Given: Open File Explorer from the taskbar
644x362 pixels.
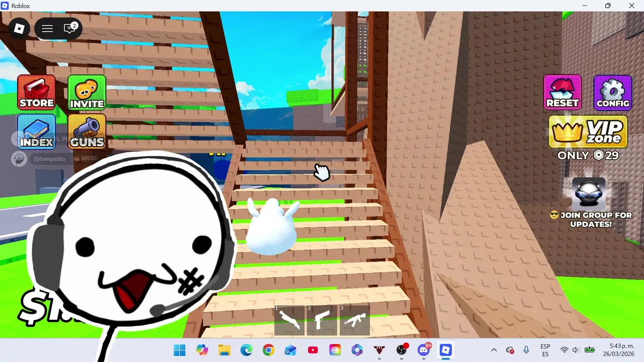Looking at the screenshot, I should [224, 350].
